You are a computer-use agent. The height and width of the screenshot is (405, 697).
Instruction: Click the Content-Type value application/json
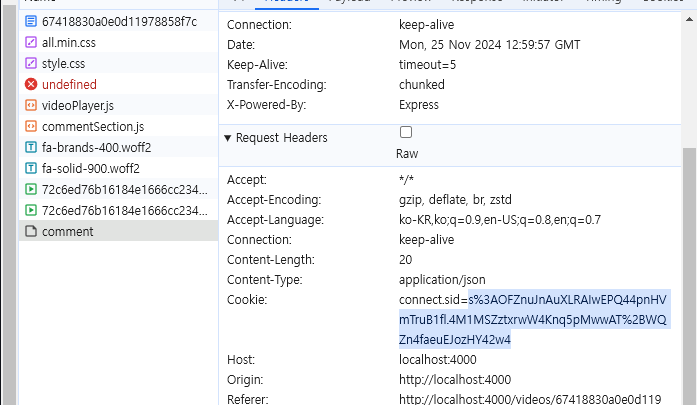(x=442, y=280)
